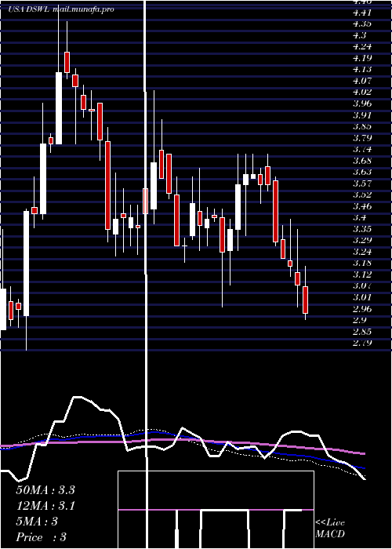Screen dimensions: 392x549
Task: Select the 5MA : 3 readout
Action: point(37,522)
